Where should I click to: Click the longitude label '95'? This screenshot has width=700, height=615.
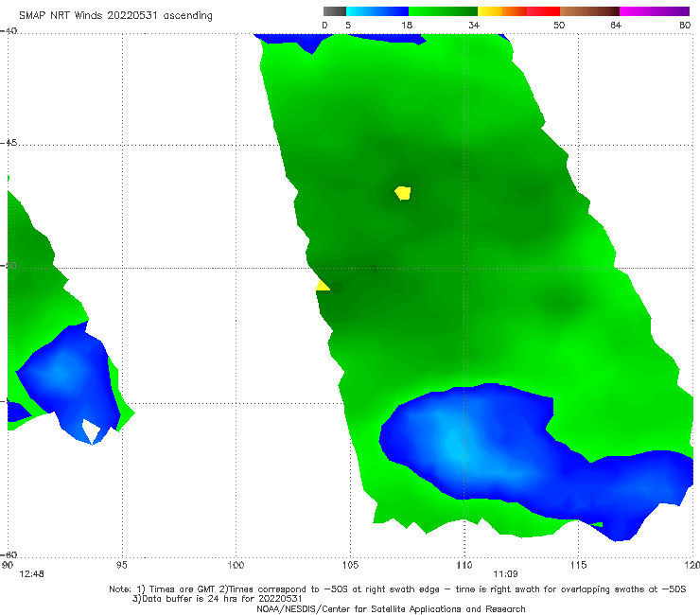121,566
